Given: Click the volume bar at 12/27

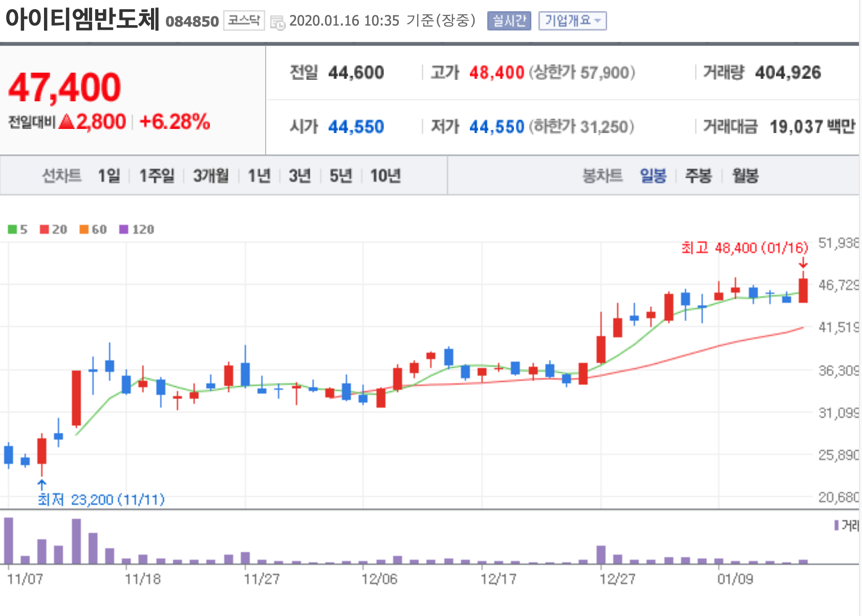Looking at the screenshot, I should pyautogui.click(x=601, y=555).
